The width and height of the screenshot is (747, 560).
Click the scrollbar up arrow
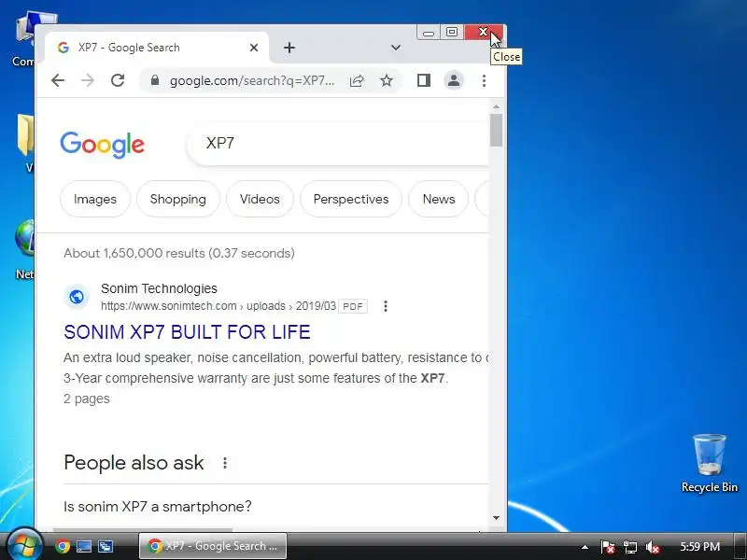click(x=496, y=106)
